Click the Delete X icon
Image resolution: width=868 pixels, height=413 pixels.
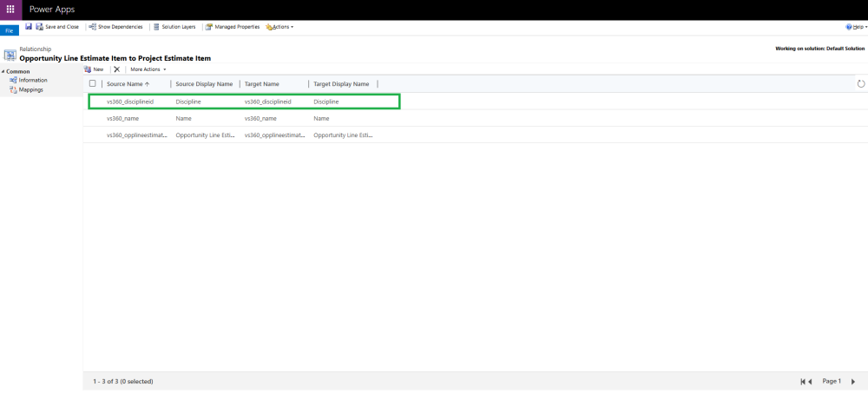click(x=117, y=69)
